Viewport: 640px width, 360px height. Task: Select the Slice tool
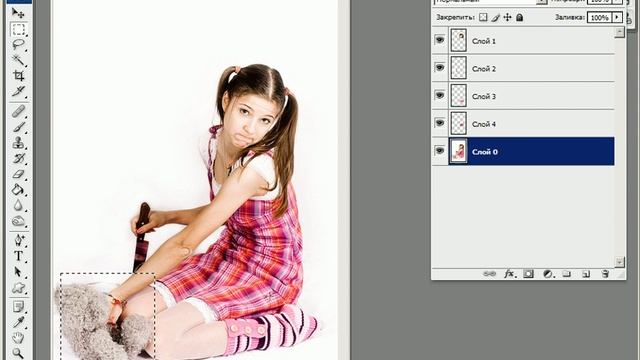click(18, 91)
